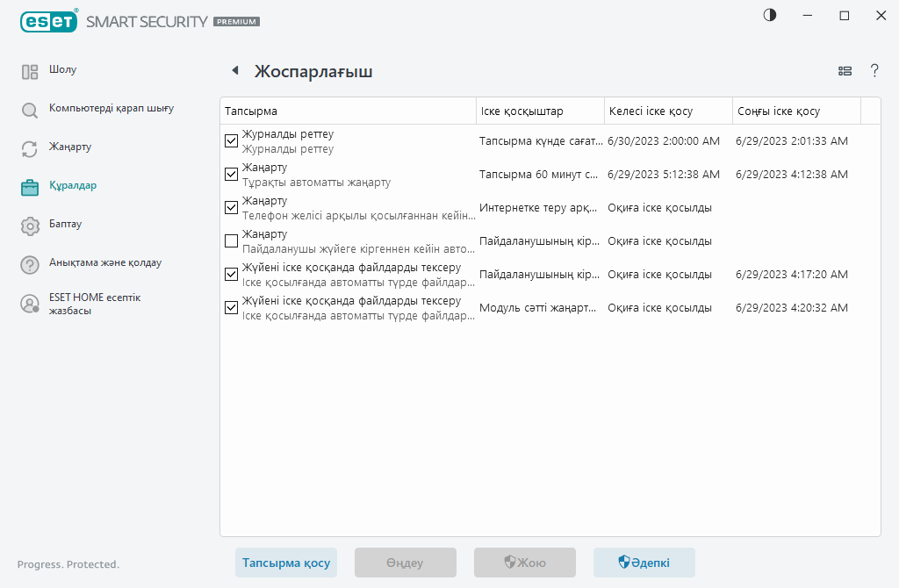The width and height of the screenshot is (899, 588).
Task: Click the Жаңарту update arrows icon
Action: [30, 149]
